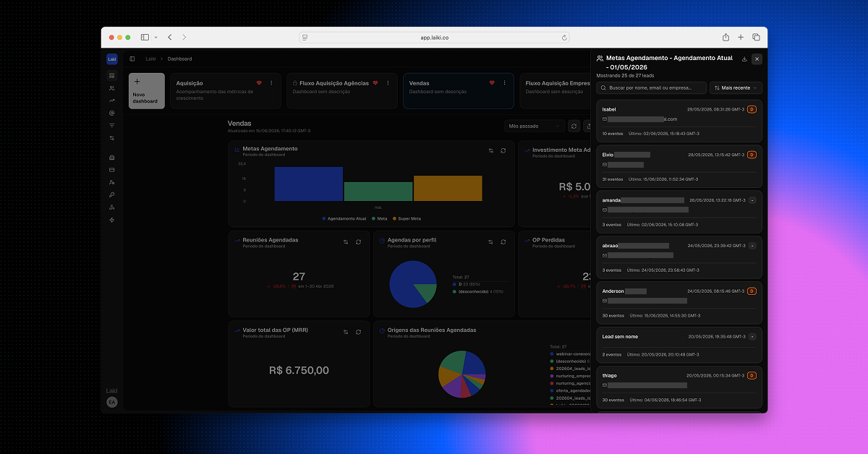This screenshot has width=868, height=454.
Task: Click the key icon in the left sidebar
Action: coord(112,194)
